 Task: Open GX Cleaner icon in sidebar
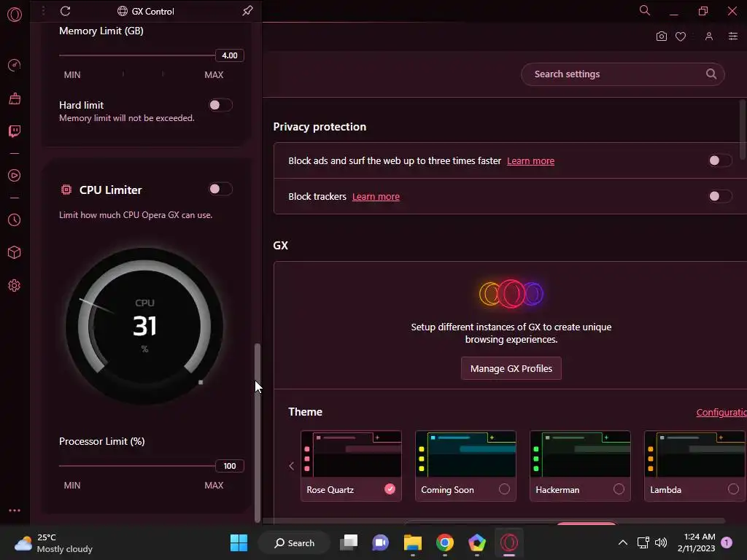pos(15,98)
